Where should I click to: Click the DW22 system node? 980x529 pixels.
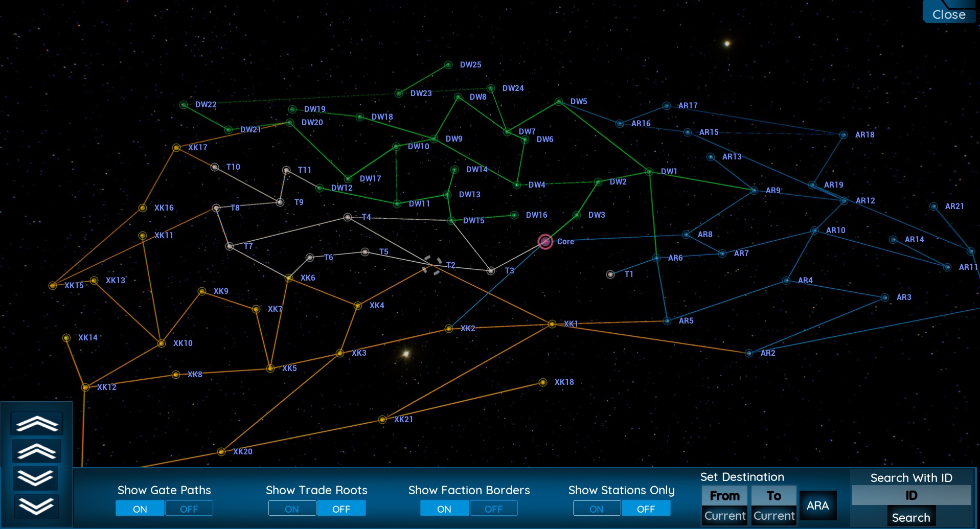click(184, 104)
